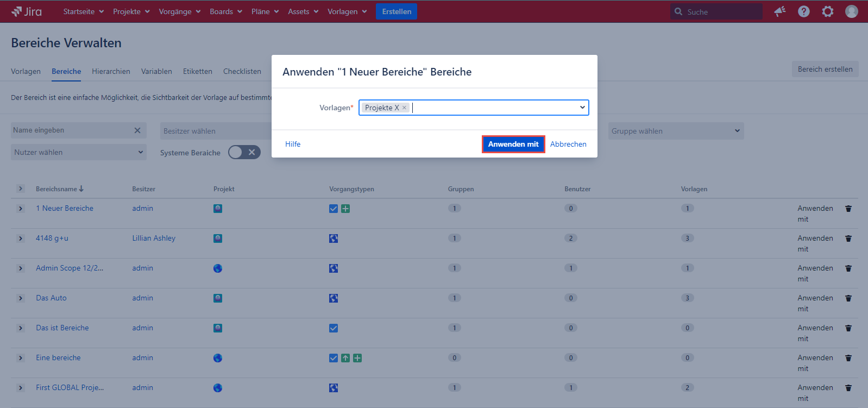This screenshot has width=868, height=408.
Task: Click the Jira logo
Action: tap(27, 11)
